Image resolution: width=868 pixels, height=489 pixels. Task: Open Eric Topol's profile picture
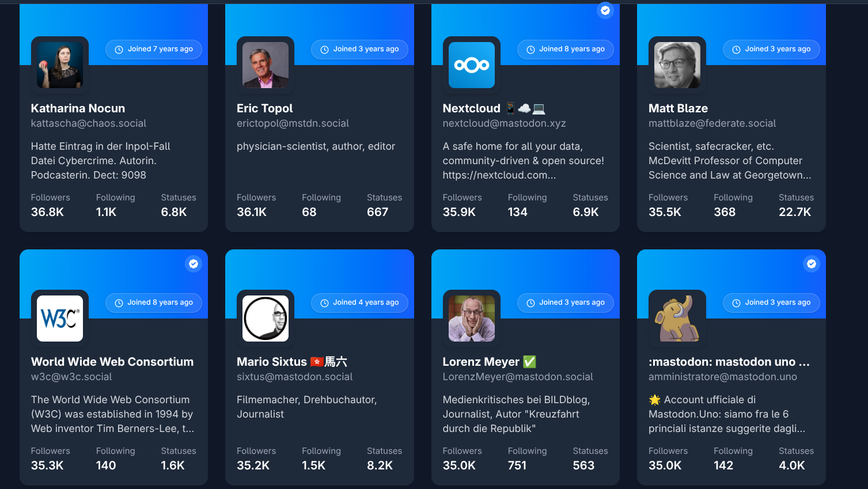266,65
